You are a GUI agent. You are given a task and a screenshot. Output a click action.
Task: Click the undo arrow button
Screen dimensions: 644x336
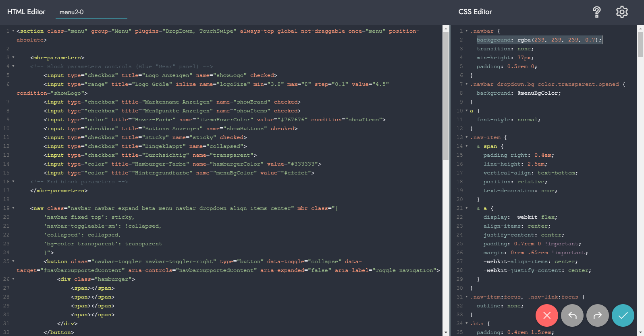572,315
